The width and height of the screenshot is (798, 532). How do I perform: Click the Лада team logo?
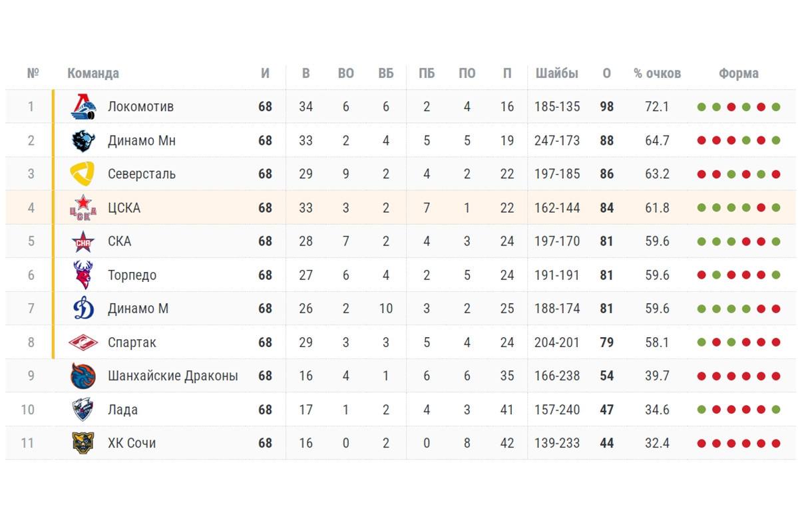tap(83, 410)
